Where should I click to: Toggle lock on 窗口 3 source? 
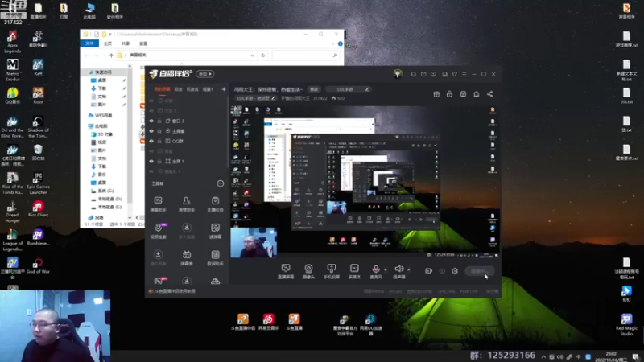point(159,121)
